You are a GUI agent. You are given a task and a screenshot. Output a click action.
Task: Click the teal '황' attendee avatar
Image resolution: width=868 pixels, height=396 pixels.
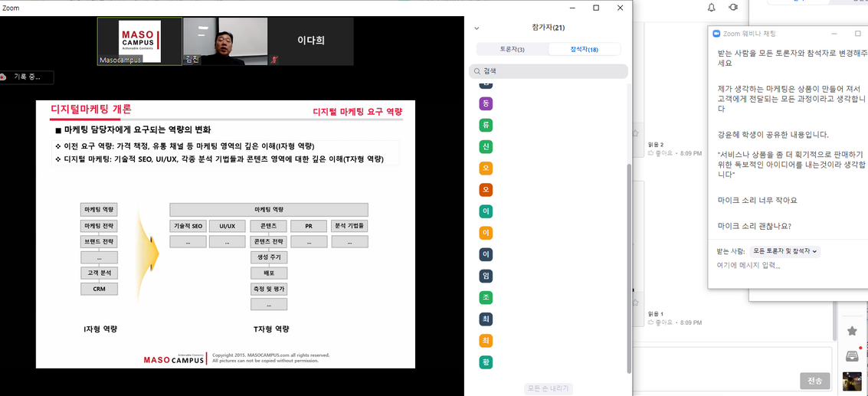click(486, 361)
